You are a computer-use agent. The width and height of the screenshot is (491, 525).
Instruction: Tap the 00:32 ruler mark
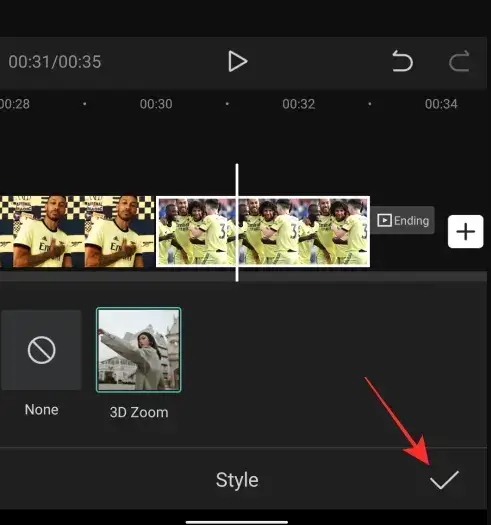298,104
